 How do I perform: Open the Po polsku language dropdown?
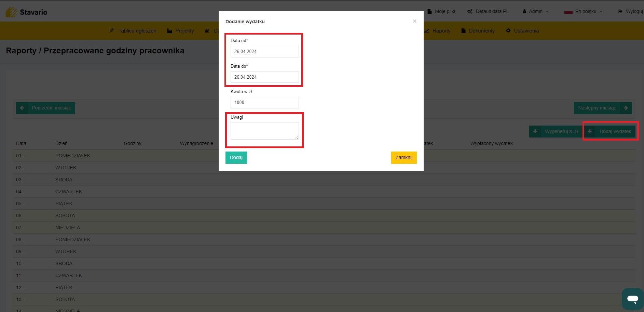click(x=584, y=11)
